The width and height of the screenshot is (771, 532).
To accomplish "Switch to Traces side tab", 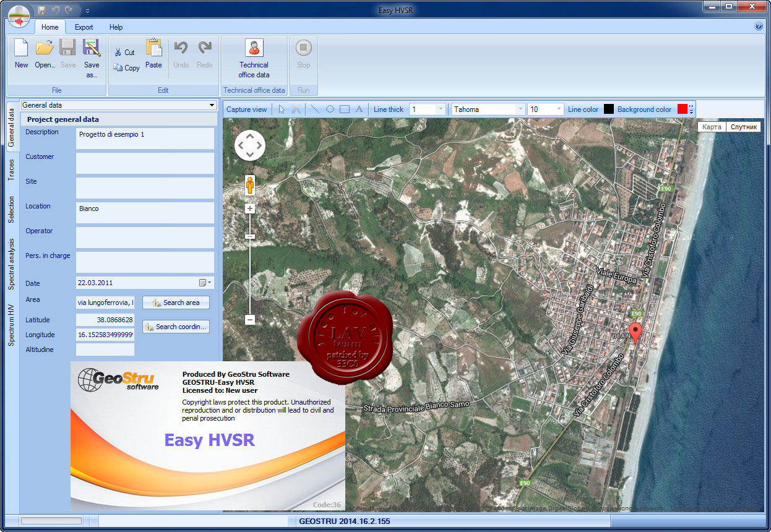I will (12, 170).
